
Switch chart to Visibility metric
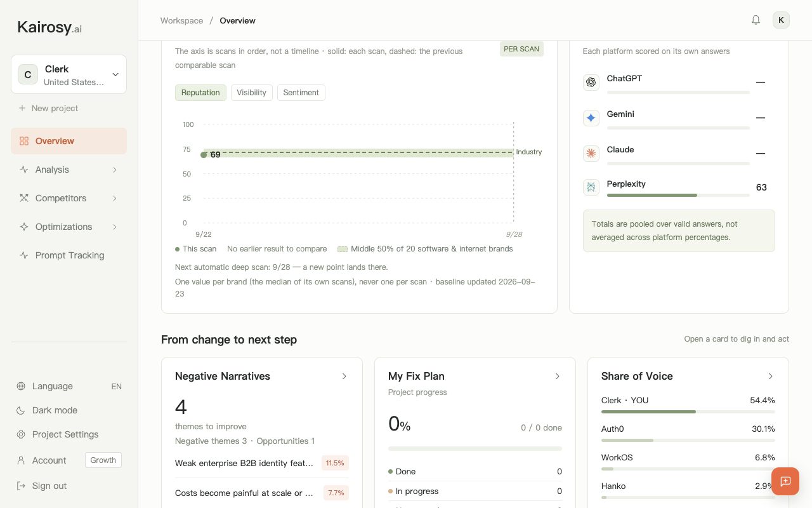[x=251, y=93]
